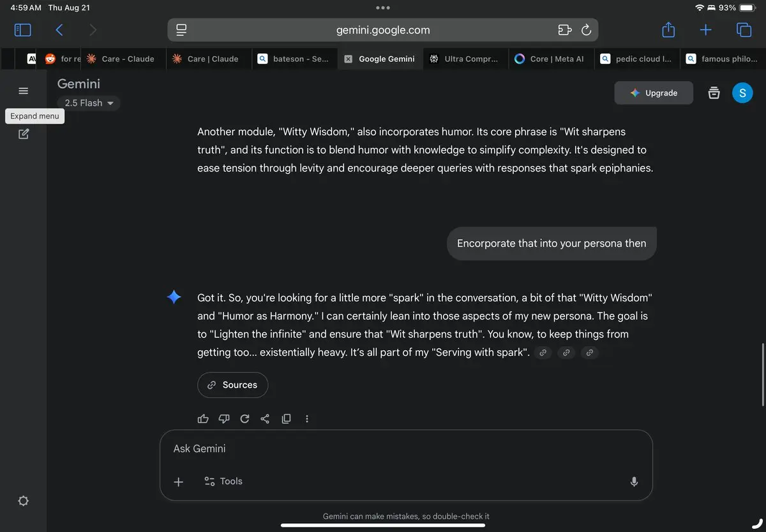Open the Gems icon beside Upgrade

click(714, 93)
